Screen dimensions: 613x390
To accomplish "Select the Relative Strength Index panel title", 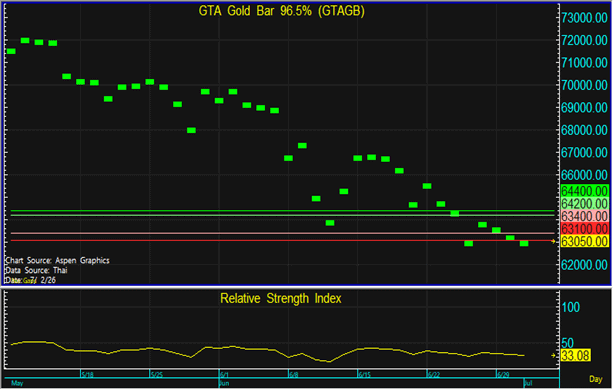I will tap(281, 299).
